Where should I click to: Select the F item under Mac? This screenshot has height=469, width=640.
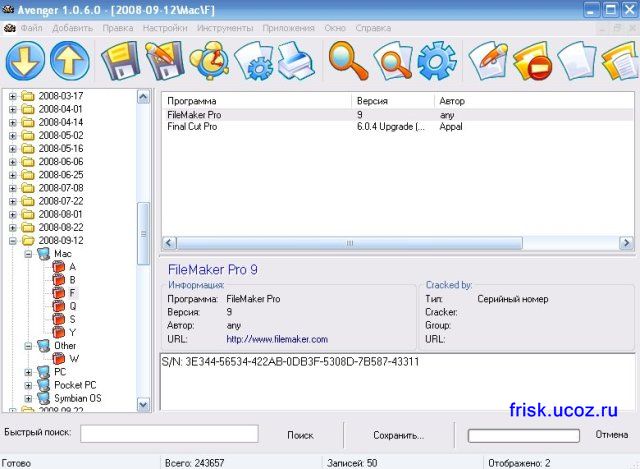tap(72, 293)
